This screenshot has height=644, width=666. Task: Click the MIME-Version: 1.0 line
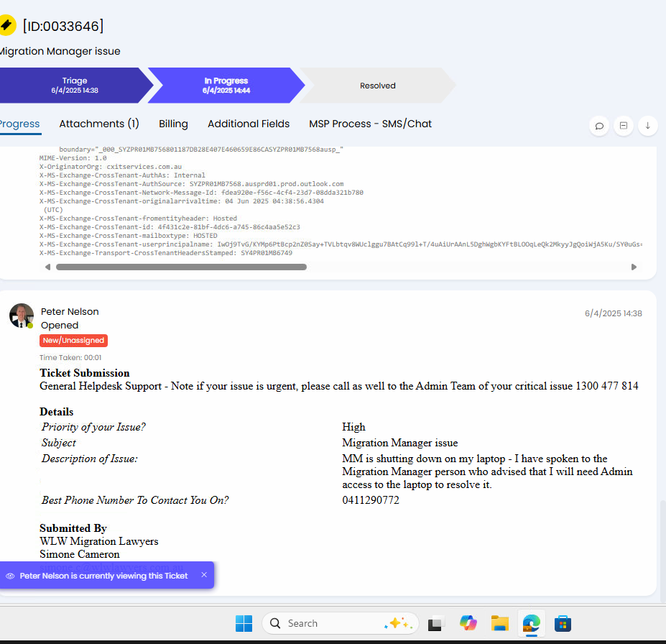click(73, 158)
